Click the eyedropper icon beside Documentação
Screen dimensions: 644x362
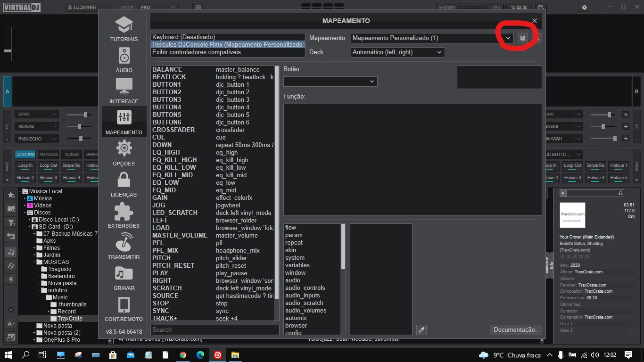click(x=421, y=330)
